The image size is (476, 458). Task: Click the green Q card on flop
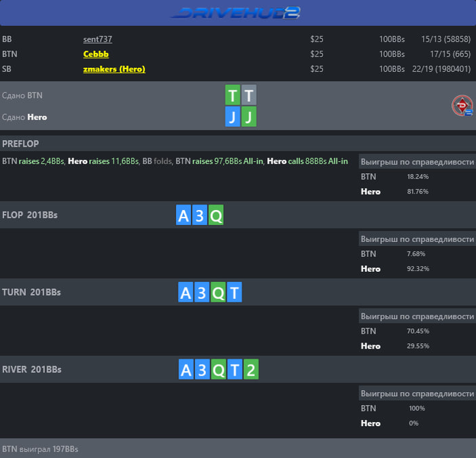(216, 215)
